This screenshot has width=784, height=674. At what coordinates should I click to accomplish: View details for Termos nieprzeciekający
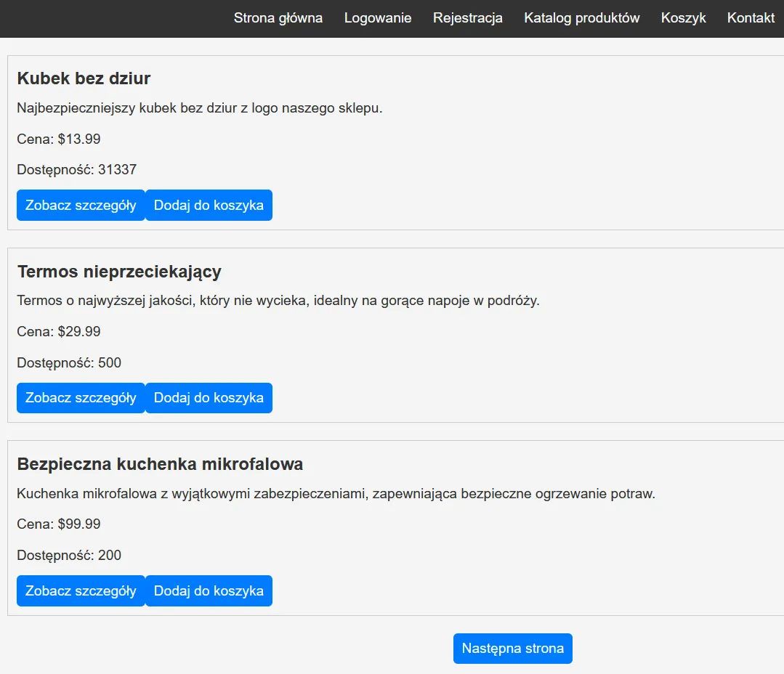[x=81, y=398]
